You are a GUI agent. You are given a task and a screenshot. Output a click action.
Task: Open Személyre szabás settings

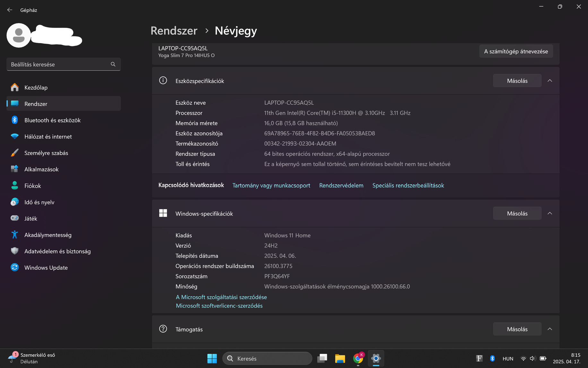point(64,153)
